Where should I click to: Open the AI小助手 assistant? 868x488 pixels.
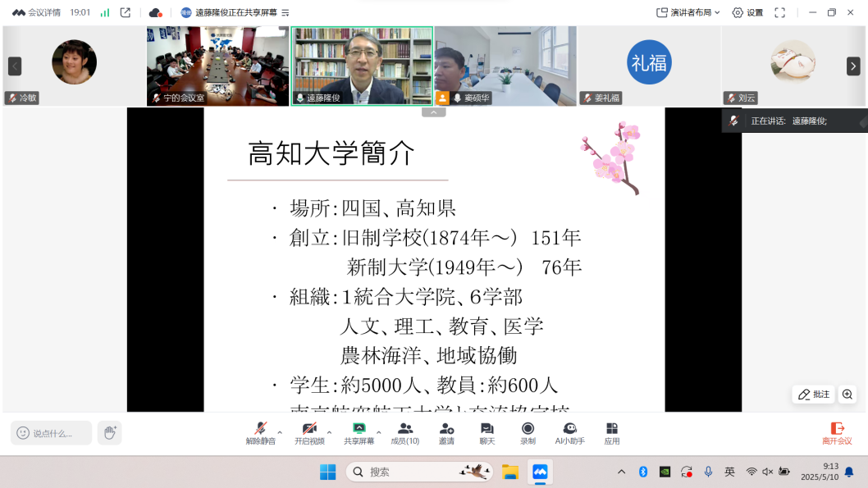point(569,432)
